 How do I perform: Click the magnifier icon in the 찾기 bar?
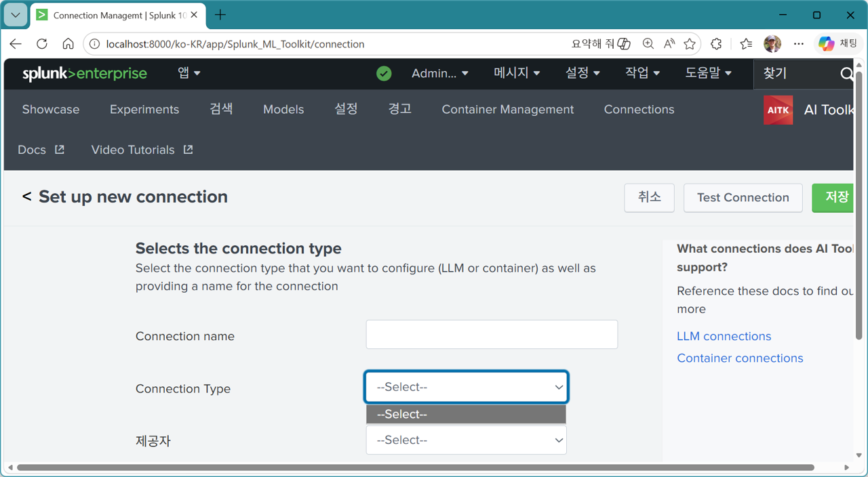pos(846,75)
